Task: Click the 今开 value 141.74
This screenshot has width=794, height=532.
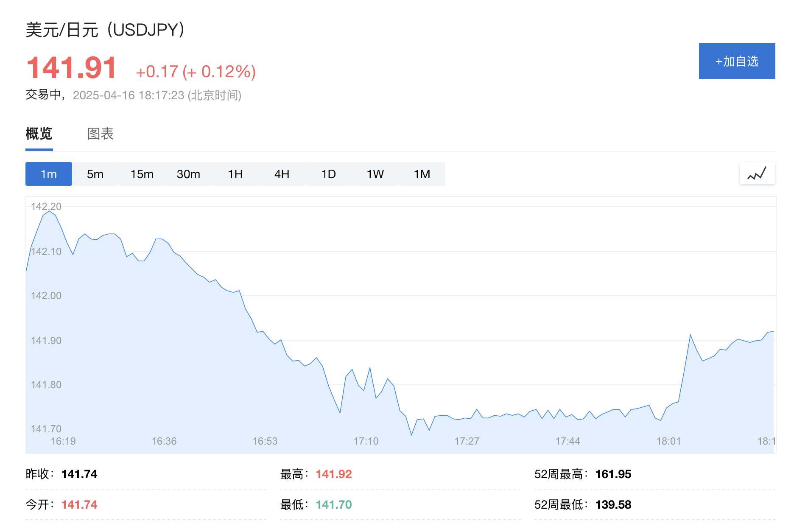Action: pyautogui.click(x=79, y=504)
